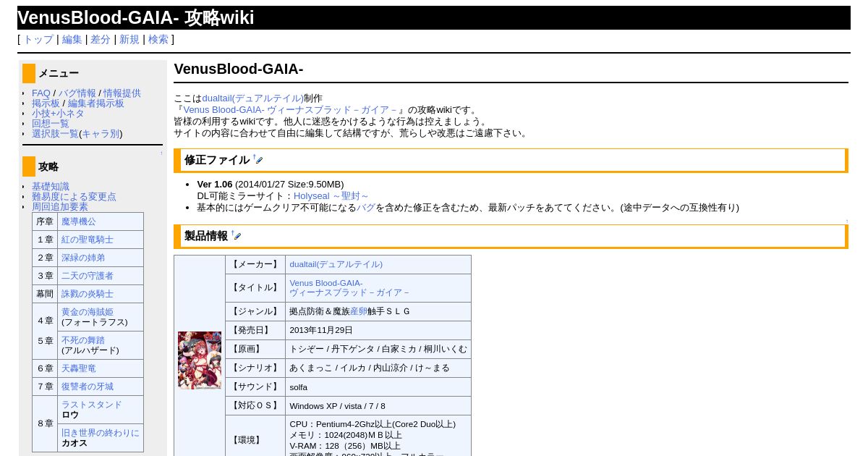This screenshot has height=456, width=868.
Task: Open chapter 6 天轟聖竜
Action: (79, 368)
